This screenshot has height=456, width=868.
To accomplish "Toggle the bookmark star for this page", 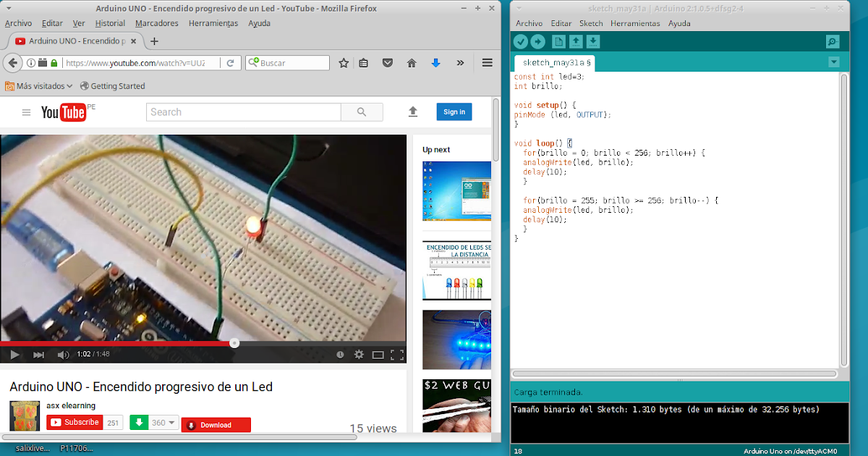I will coord(343,63).
